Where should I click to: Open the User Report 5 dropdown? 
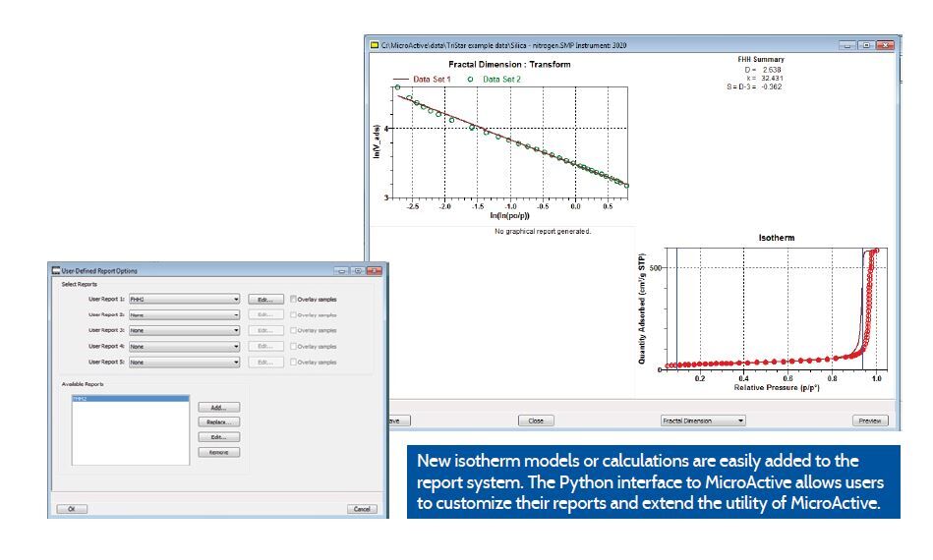[185, 362]
